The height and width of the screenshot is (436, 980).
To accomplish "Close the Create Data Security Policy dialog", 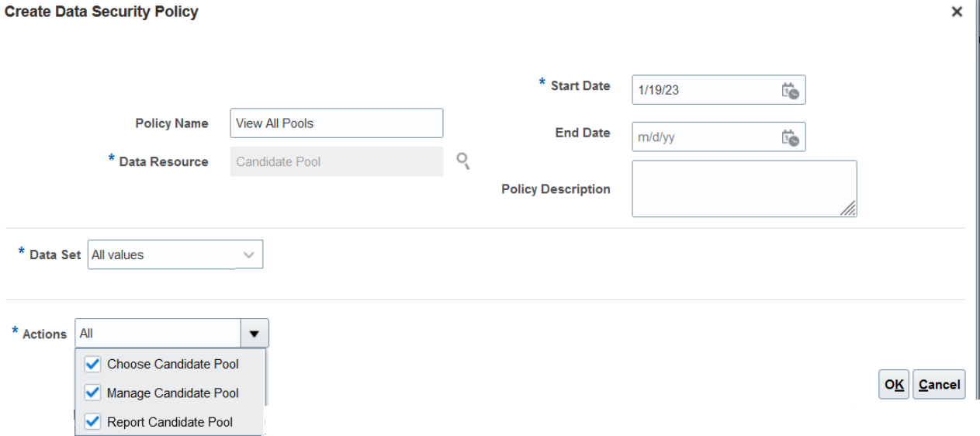I will [957, 12].
